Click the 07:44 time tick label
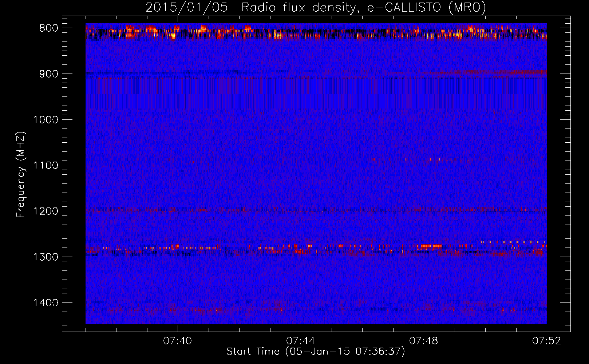589x364 pixels. (x=301, y=341)
